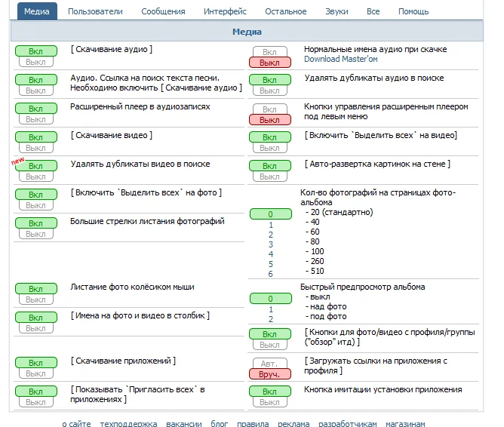Disable Скачивание видео with Выкл
The image size is (504, 427).
[35, 148]
